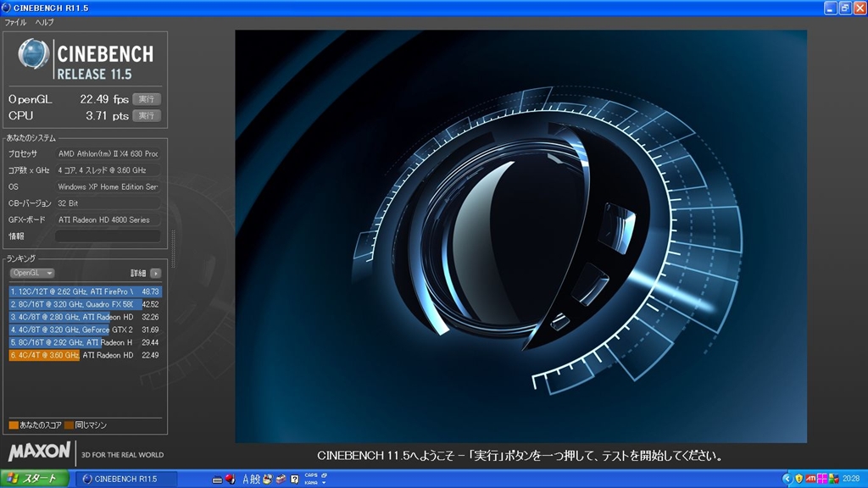The image size is (868, 488).
Task: Open the OpenGL ranking dropdown
Action: click(32, 273)
